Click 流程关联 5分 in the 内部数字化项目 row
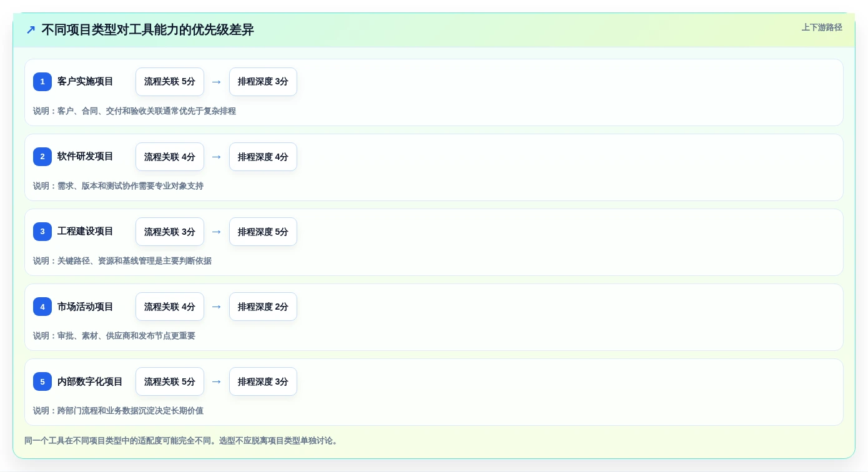Image resolution: width=868 pixels, height=472 pixels. click(170, 381)
